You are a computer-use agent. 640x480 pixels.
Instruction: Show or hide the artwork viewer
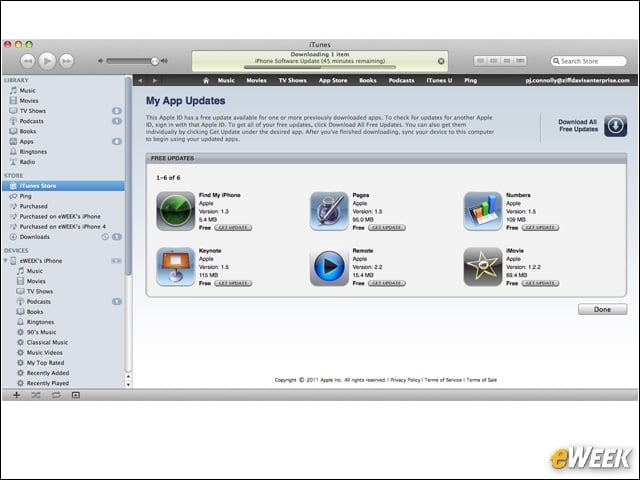76,395
